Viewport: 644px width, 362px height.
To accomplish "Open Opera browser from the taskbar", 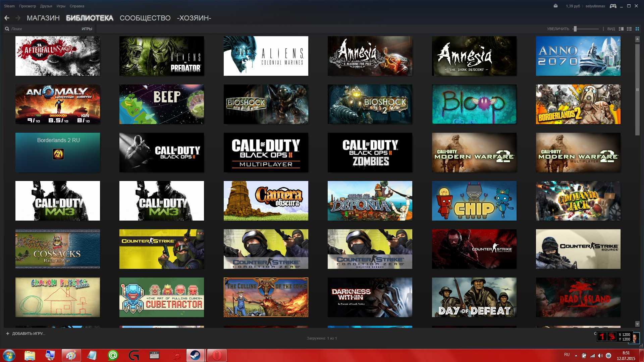I will 217,355.
